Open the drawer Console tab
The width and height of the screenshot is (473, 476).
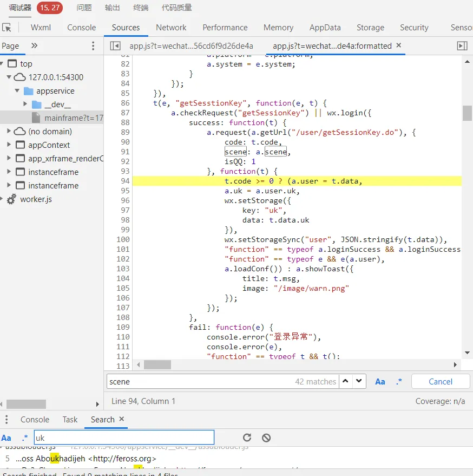35,420
